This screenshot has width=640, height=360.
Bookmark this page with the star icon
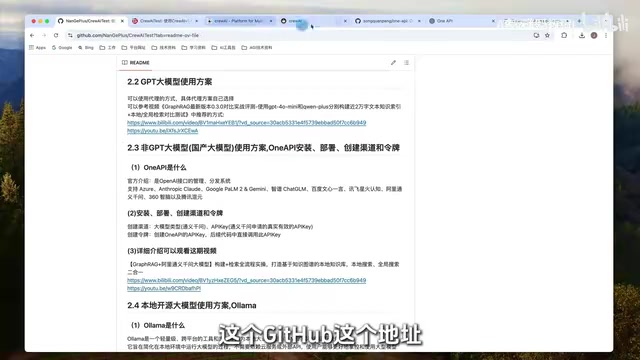[x=547, y=36]
